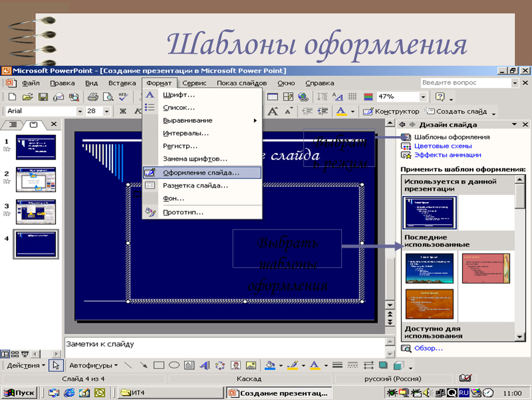Select the Oval drawing tool
532x400 pixels.
[x=174, y=365]
